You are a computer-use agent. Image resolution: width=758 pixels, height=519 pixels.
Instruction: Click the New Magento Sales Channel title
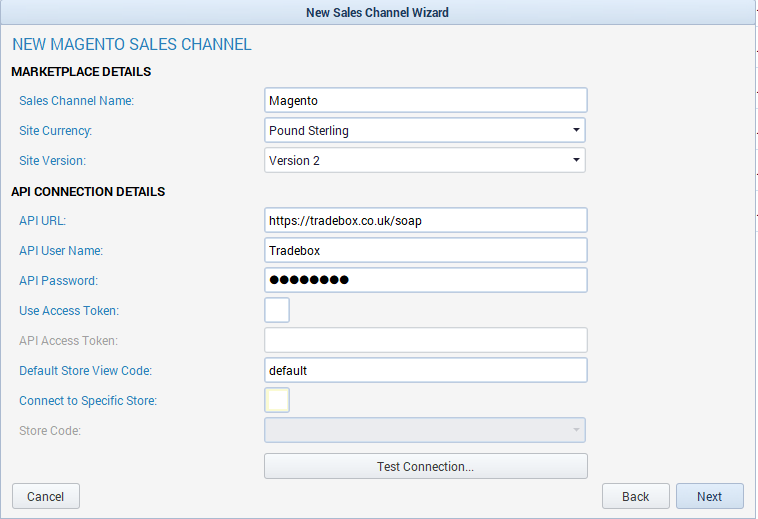click(x=131, y=44)
